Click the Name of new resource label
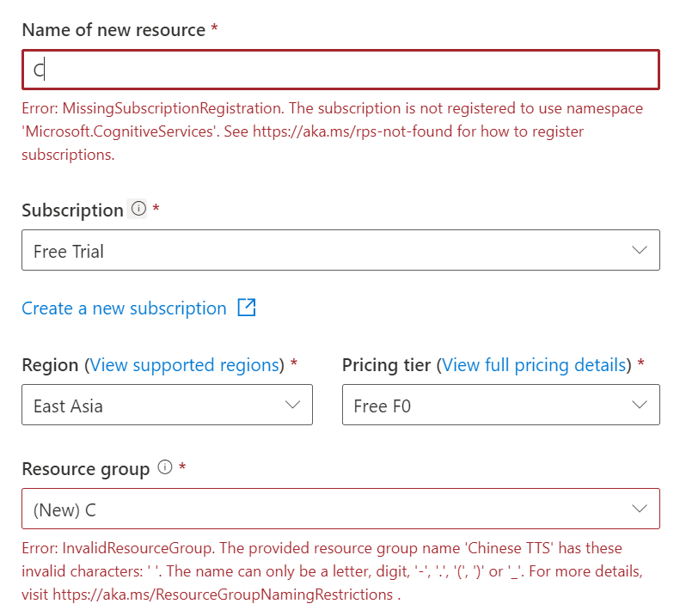680x616 pixels. pos(113,30)
